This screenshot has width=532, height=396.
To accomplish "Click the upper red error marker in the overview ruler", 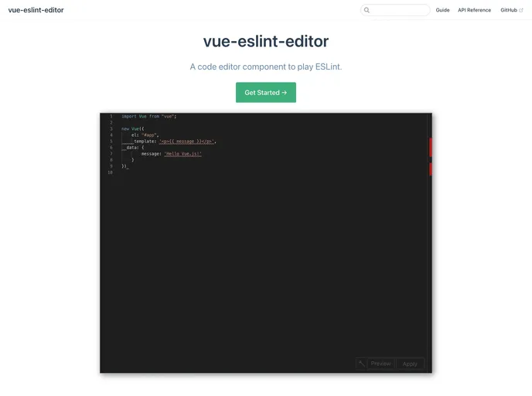I will pos(431,147).
